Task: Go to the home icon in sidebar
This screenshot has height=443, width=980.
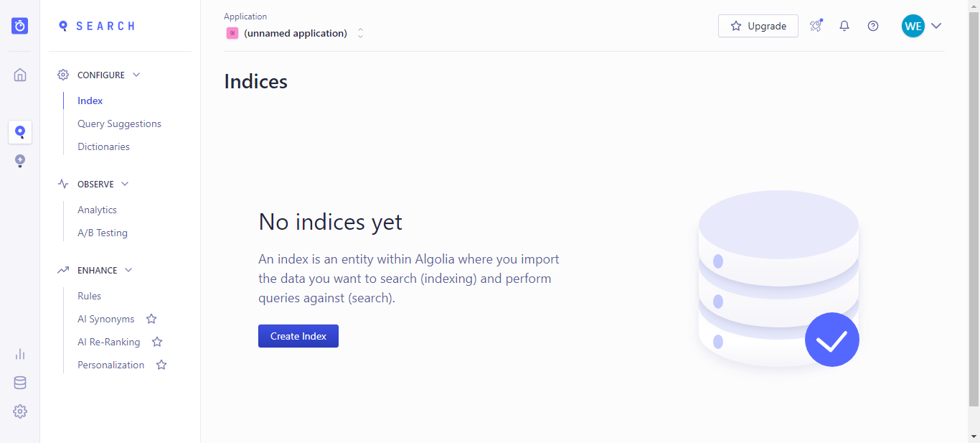Action: pos(20,75)
